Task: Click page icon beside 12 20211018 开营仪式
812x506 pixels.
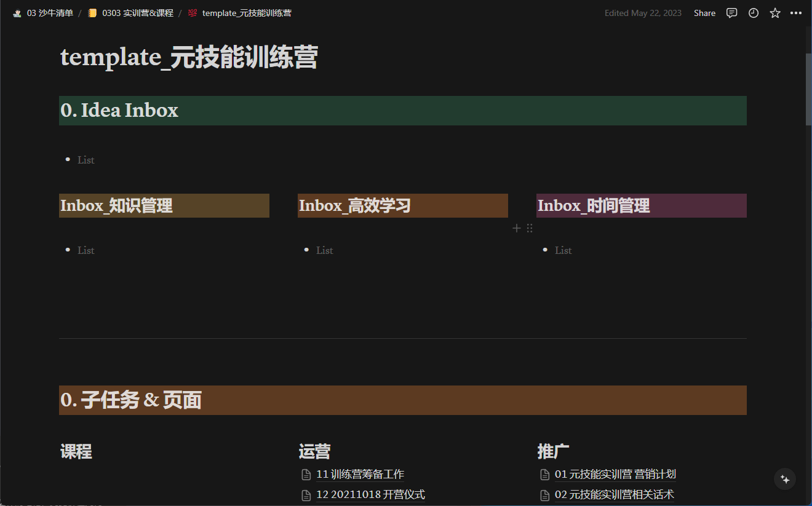Action: [306, 495]
